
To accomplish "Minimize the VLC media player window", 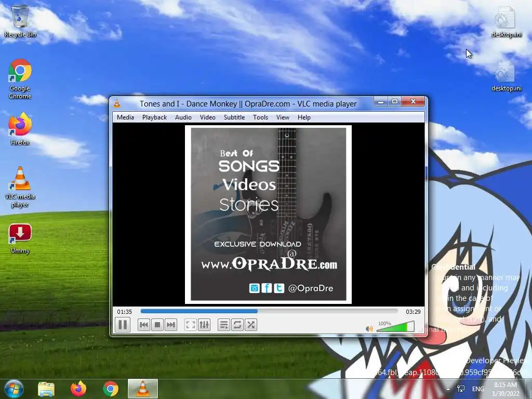I will 381,101.
